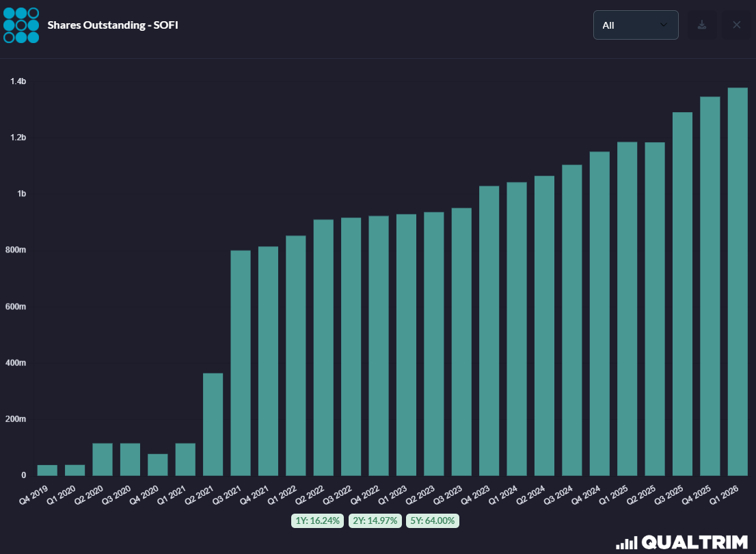Viewport: 756px width, 554px height.
Task: Click the Q3 2021 x-axis label
Action: coord(227,494)
